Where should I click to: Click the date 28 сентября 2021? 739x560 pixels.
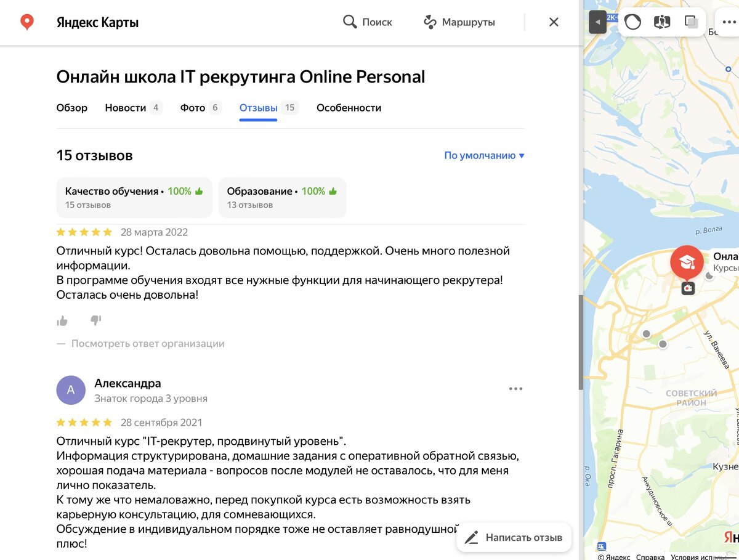(x=161, y=423)
